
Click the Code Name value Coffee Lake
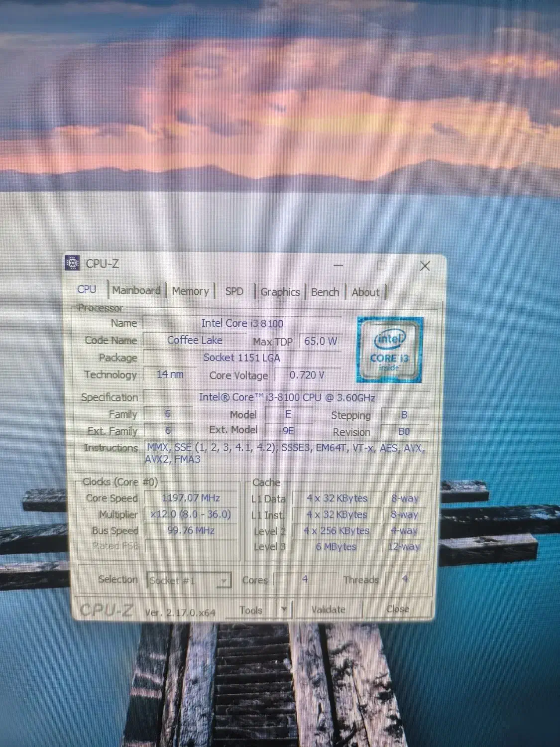pos(195,340)
